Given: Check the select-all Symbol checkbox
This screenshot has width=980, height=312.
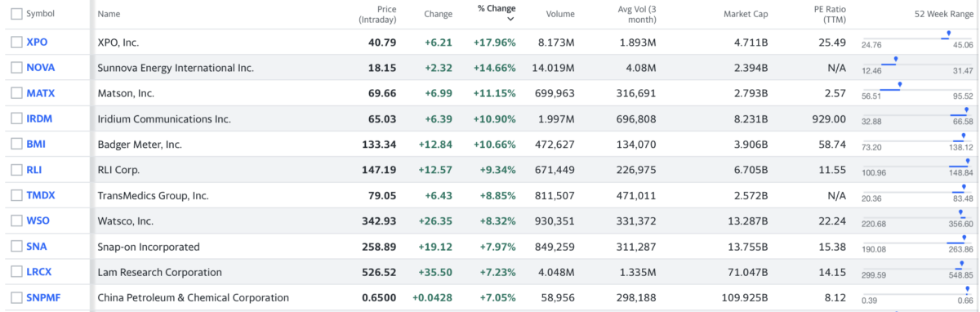Looking at the screenshot, I should click(16, 14).
